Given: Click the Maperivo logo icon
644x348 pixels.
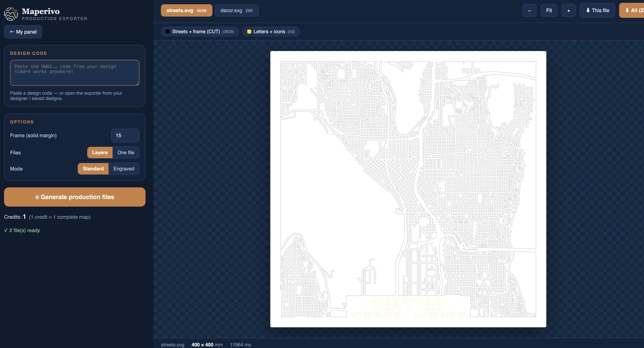Looking at the screenshot, I should [11, 14].
